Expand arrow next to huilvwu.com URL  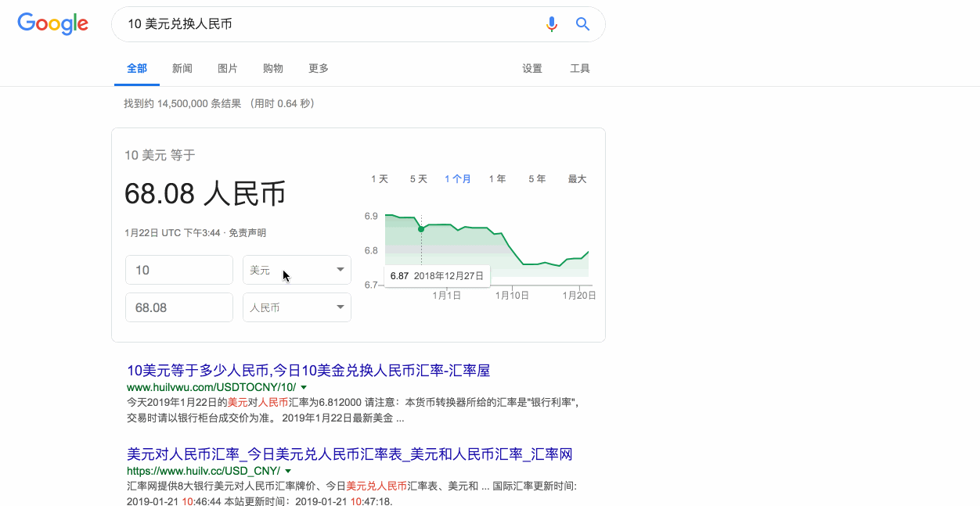(304, 387)
